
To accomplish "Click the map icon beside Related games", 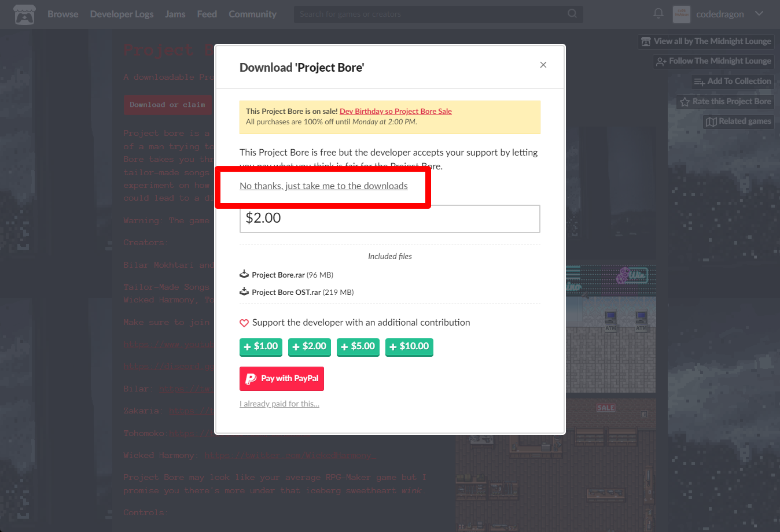I will (x=711, y=121).
